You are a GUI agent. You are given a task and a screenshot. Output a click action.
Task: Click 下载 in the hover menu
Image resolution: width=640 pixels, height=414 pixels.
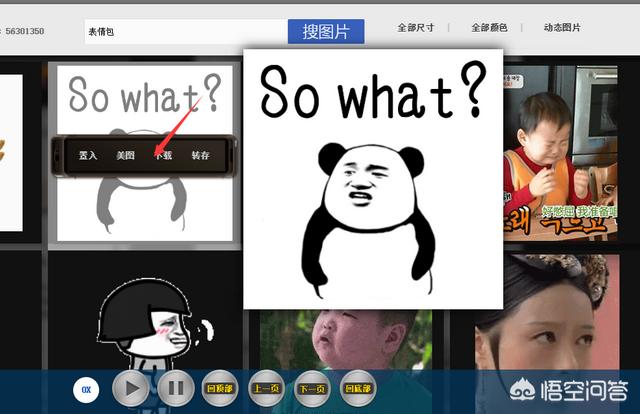163,155
